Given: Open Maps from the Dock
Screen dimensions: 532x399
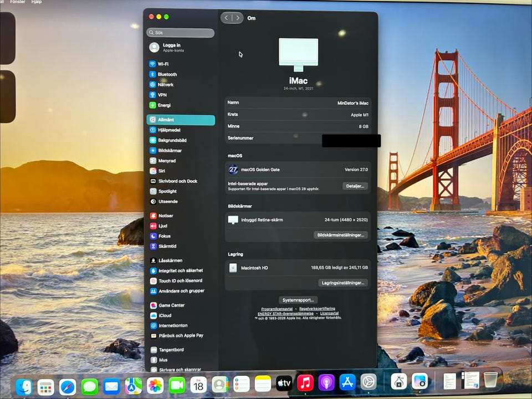Looking at the screenshot, I should [x=134, y=386].
